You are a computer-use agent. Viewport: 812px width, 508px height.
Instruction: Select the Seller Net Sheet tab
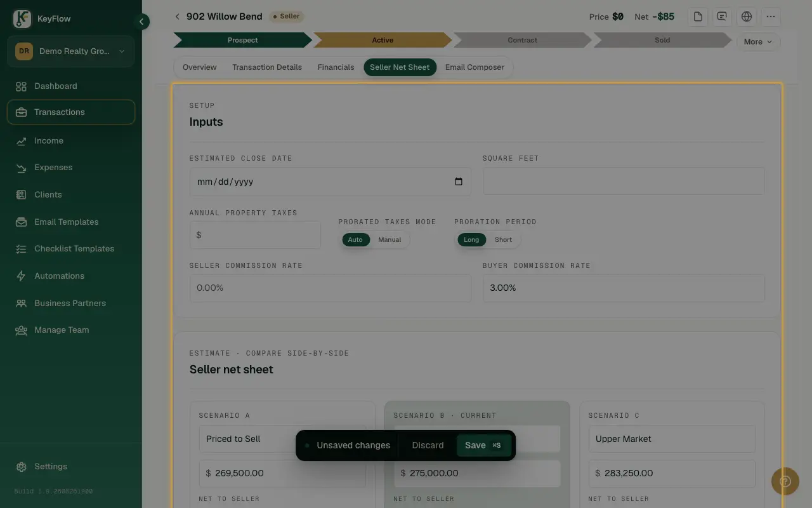[x=400, y=67]
